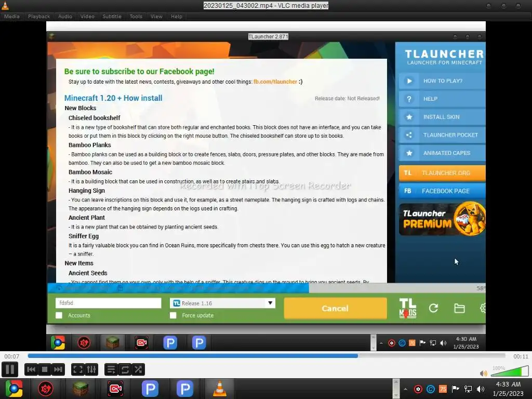Image resolution: width=532 pixels, height=399 pixels.
Task: Click the TL Mods icon
Action: point(407,308)
